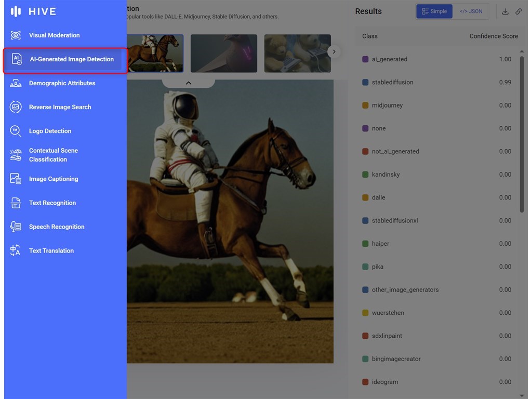Viewport: 532px width, 399px height.
Task: Click the Logo Detection magnifier icon
Action: [16, 131]
